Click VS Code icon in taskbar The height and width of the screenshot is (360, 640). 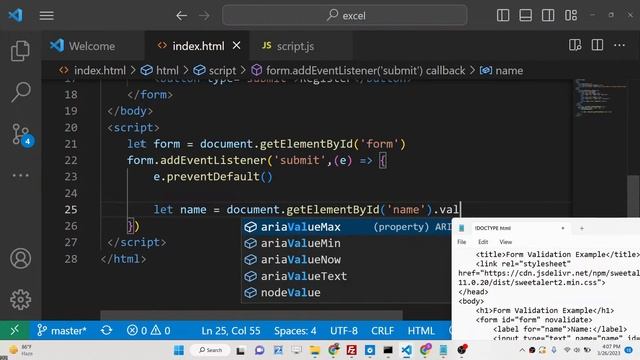click(406, 350)
